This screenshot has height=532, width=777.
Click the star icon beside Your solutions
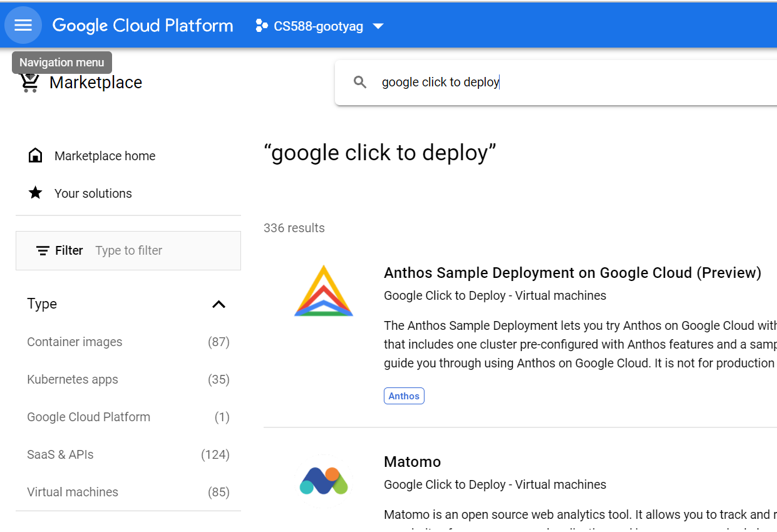click(36, 193)
